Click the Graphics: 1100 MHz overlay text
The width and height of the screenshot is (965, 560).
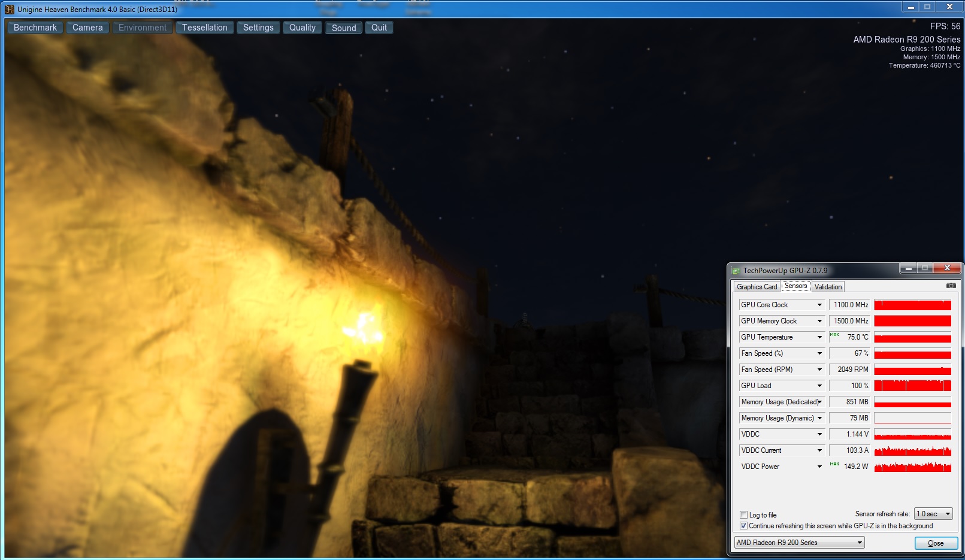pos(930,49)
